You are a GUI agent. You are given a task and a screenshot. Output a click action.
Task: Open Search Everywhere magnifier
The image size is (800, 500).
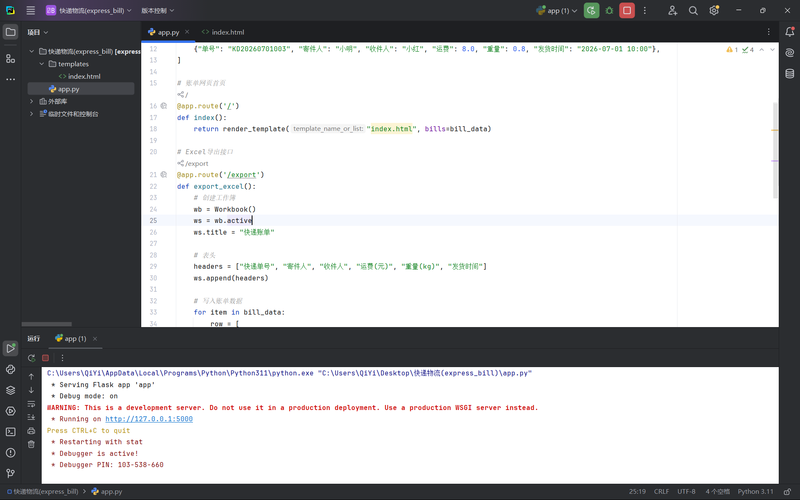pos(693,10)
